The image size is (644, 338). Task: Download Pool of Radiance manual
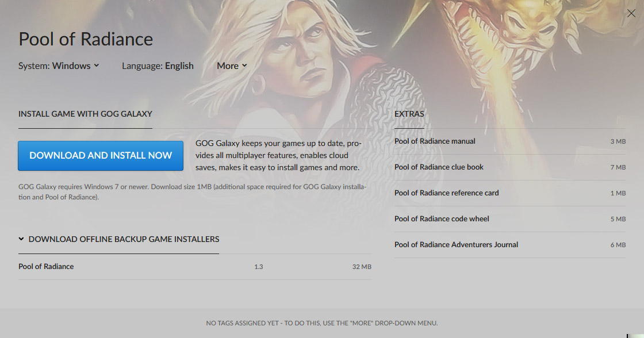coord(509,141)
